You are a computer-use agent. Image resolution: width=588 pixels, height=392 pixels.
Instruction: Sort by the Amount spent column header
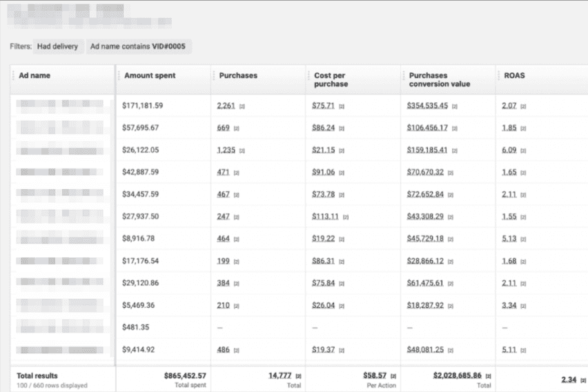coord(149,75)
